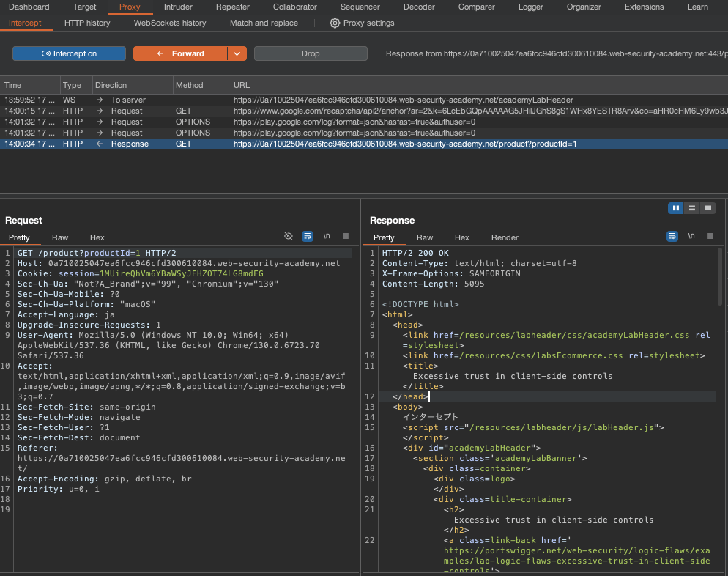This screenshot has width=728, height=576.
Task: Select the Intercept sub-tab
Action: tap(25, 23)
